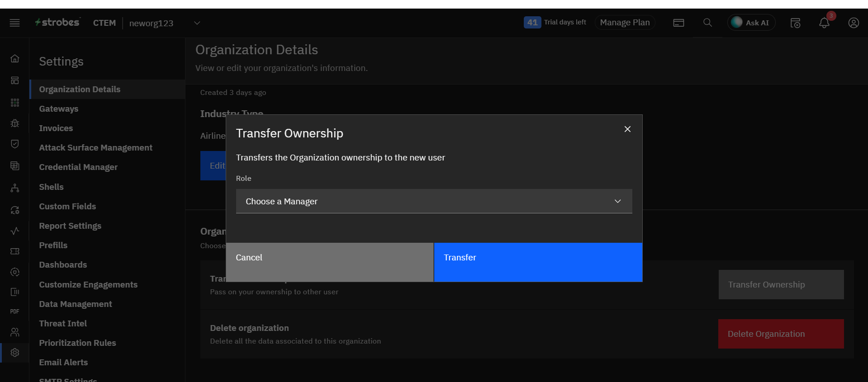Viewport: 868px width, 382px height.
Task: Click the Manage Plan button
Action: [624, 23]
